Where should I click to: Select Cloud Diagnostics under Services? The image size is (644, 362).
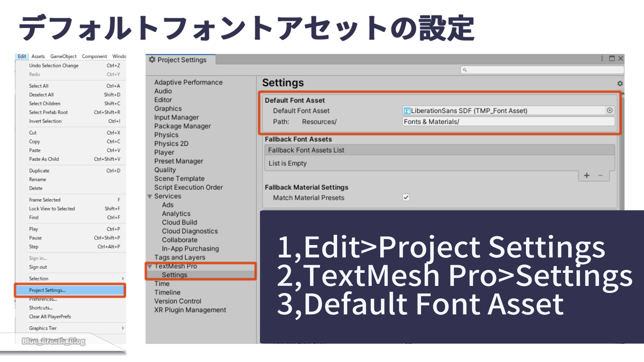click(x=190, y=231)
